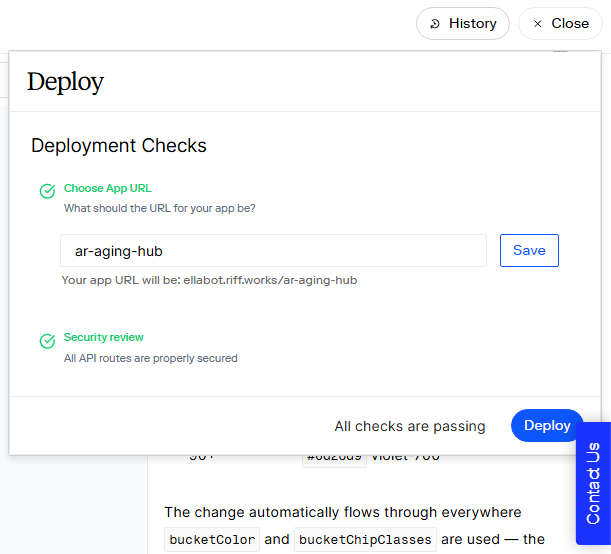Click the blue Deploy button

click(x=547, y=425)
